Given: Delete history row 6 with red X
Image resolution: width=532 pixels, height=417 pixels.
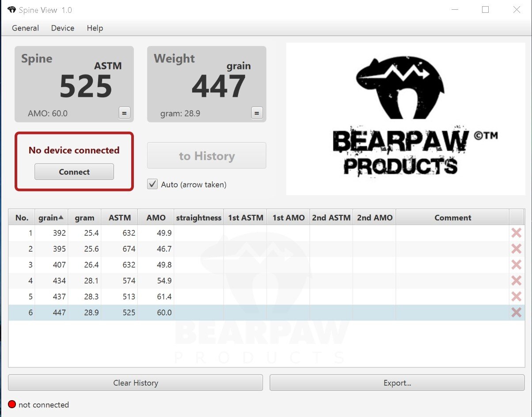Looking at the screenshot, I should tap(516, 313).
